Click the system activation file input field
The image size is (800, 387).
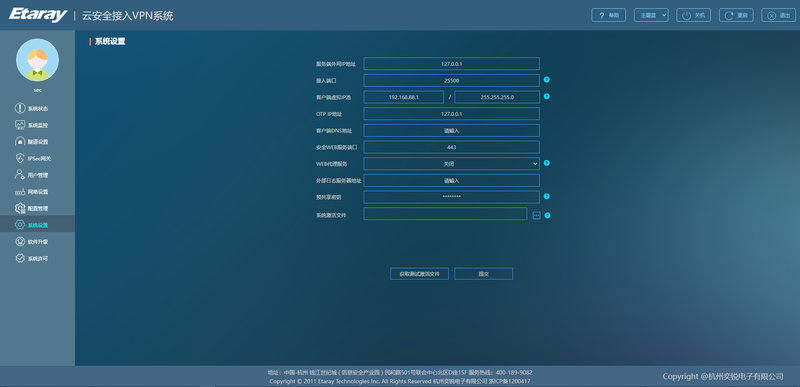tap(445, 214)
